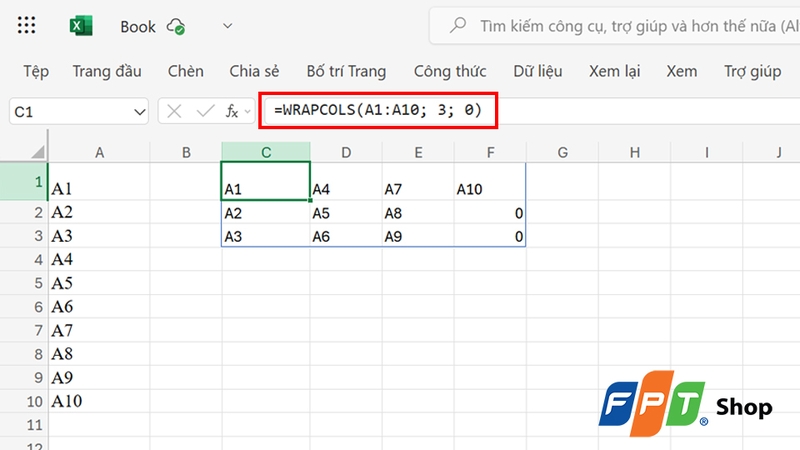800x450 pixels.
Task: Click column A cell containing A4
Action: [x=99, y=260]
